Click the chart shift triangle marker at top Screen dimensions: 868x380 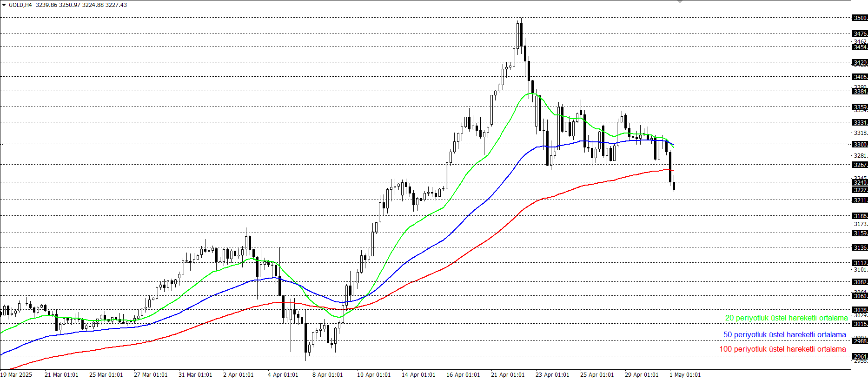(680, 2)
